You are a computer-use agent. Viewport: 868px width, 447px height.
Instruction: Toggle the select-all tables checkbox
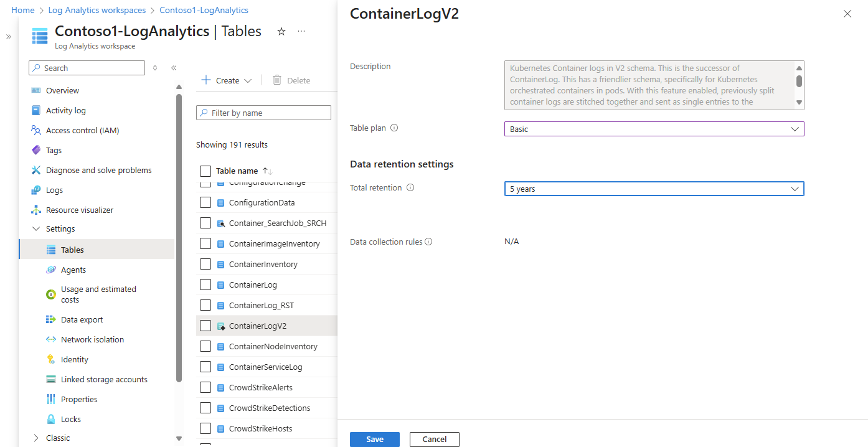[205, 171]
